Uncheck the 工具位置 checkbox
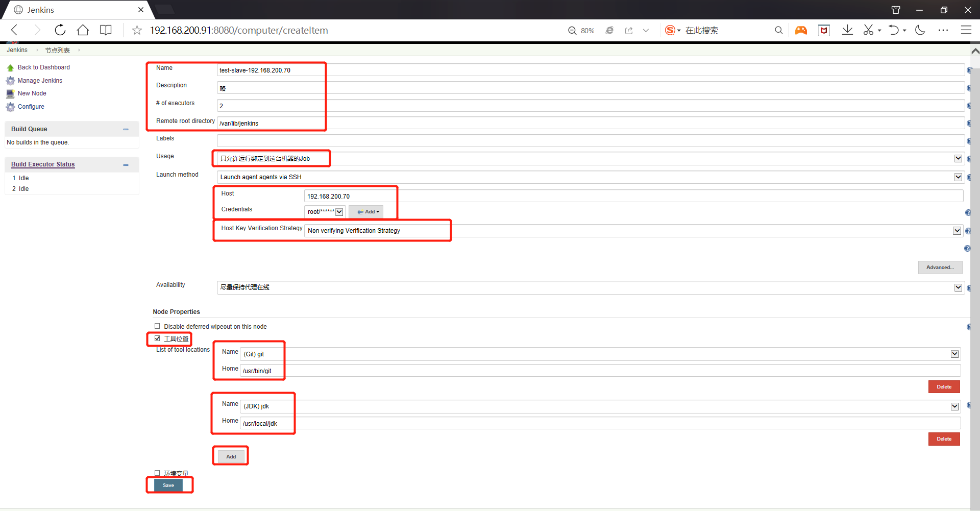Image resolution: width=980 pixels, height=511 pixels. pos(157,338)
